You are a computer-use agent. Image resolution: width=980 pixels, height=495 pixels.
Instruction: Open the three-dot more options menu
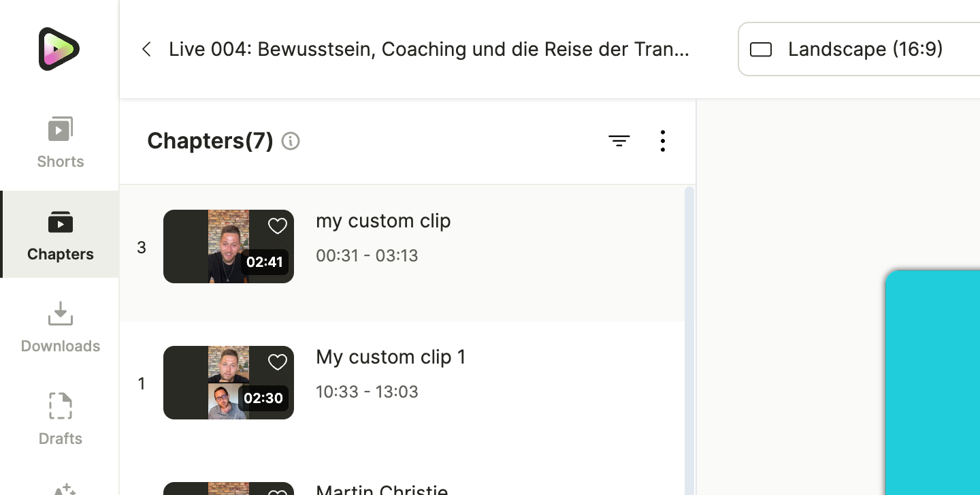(662, 141)
